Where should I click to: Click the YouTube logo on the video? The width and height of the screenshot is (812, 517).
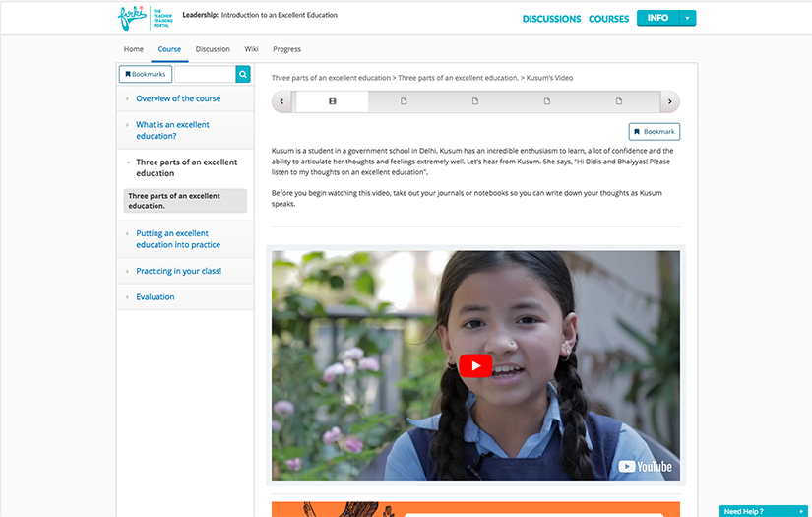pos(645,466)
